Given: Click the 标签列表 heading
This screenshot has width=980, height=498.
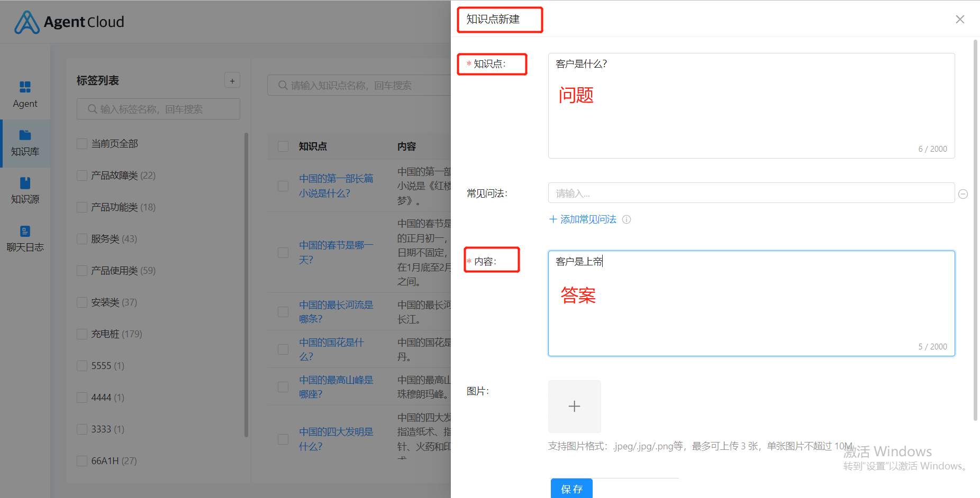Looking at the screenshot, I should 98,80.
